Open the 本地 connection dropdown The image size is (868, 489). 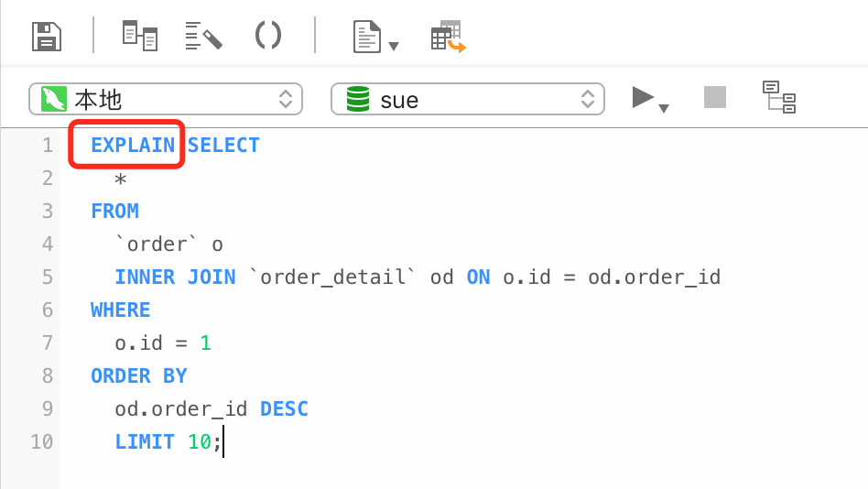(x=166, y=99)
